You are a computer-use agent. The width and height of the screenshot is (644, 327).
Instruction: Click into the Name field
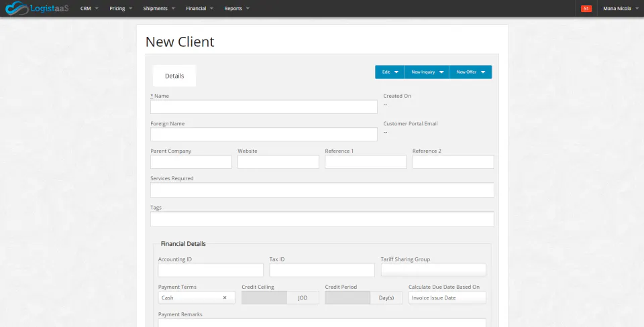[x=264, y=107]
